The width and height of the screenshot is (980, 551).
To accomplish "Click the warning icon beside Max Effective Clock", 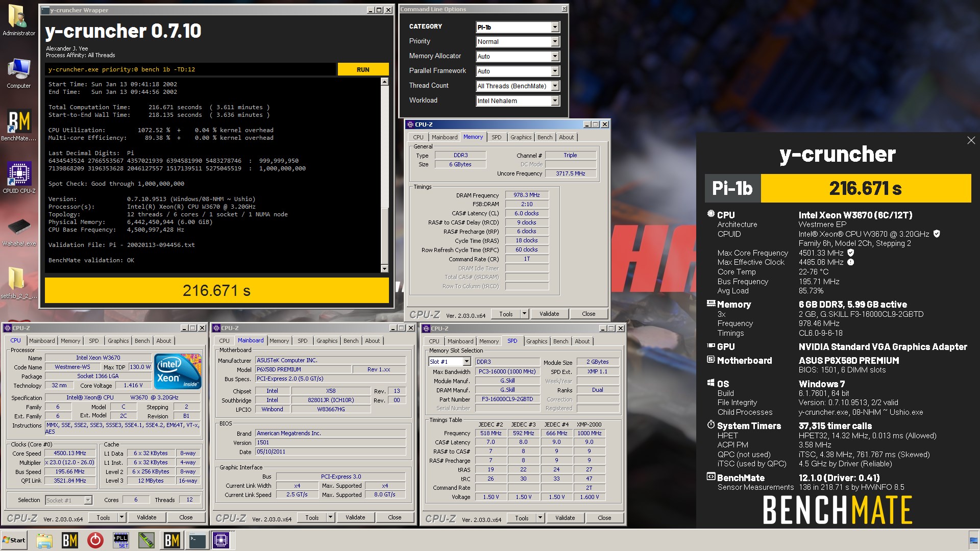I will pos(850,262).
